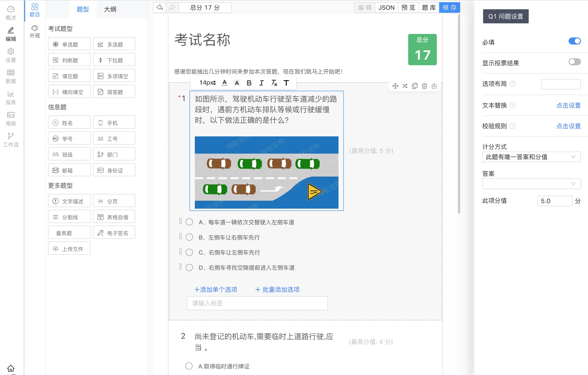Open the 答案 dropdown

(x=531, y=184)
